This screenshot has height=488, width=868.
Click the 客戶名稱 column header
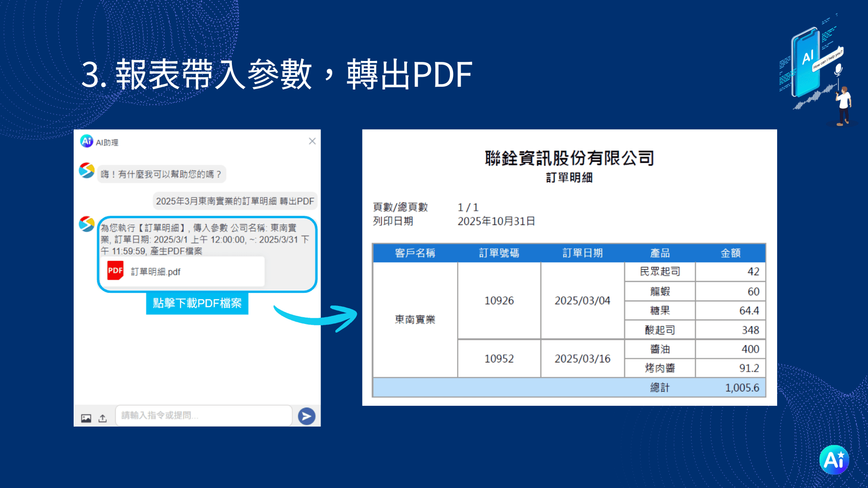click(414, 253)
